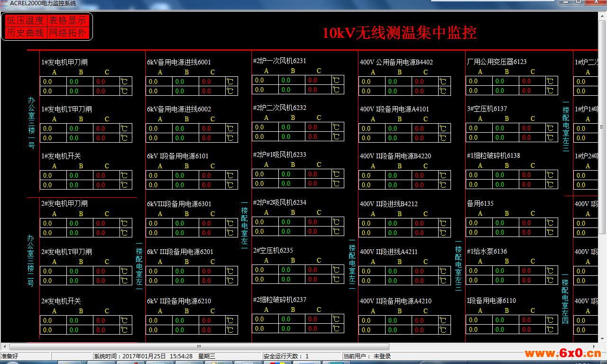Select the 2#发电机T甲刀闸 device label
The height and width of the screenshot is (364, 607).
tap(66, 252)
